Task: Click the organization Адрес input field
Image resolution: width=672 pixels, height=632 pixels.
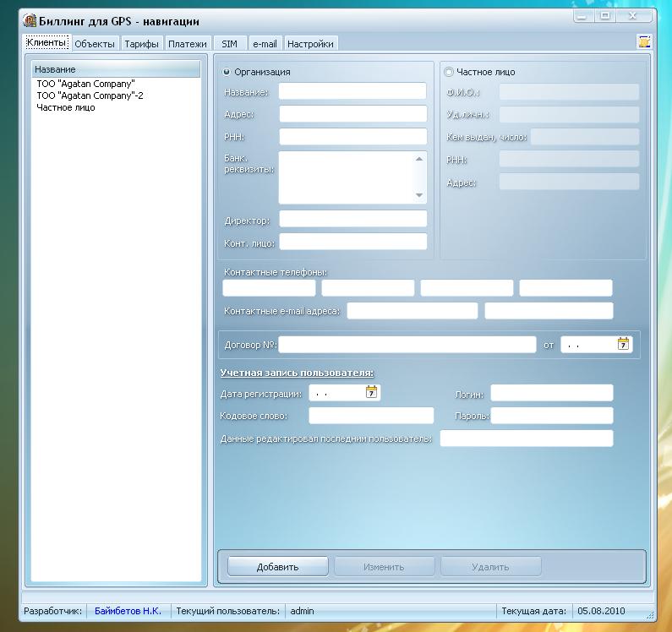Action: point(352,114)
